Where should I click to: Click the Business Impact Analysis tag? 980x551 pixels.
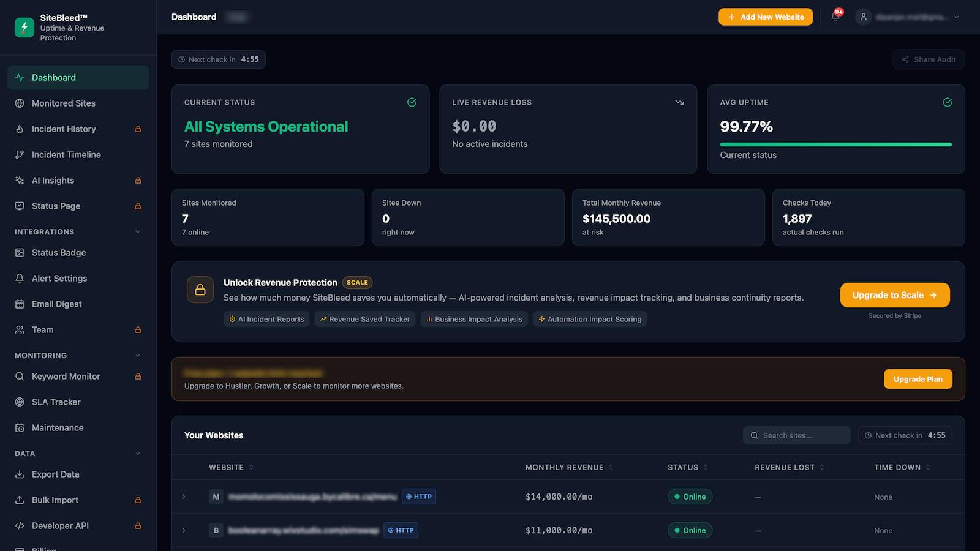(x=474, y=319)
